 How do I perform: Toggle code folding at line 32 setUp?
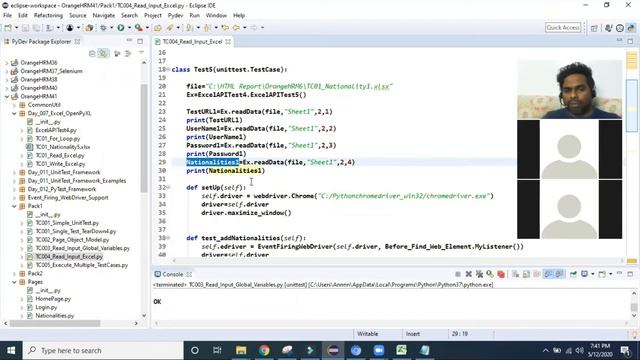point(168,187)
